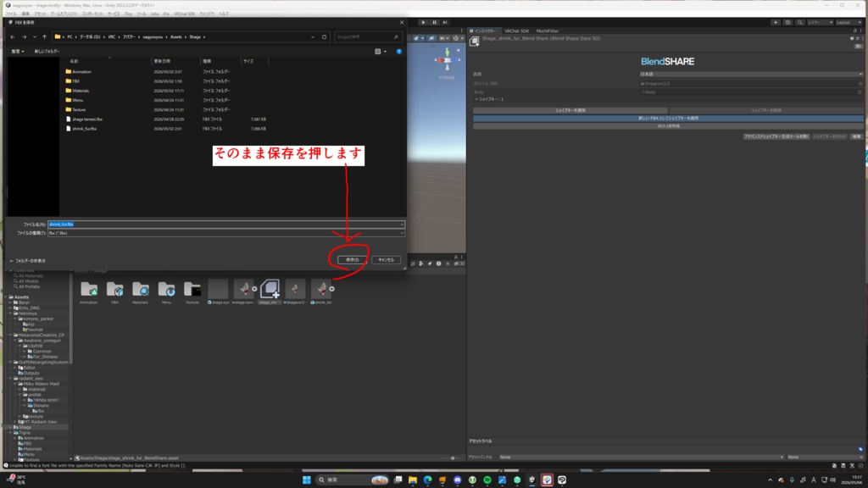Go forward with the dialog's forward arrow

click(x=24, y=37)
